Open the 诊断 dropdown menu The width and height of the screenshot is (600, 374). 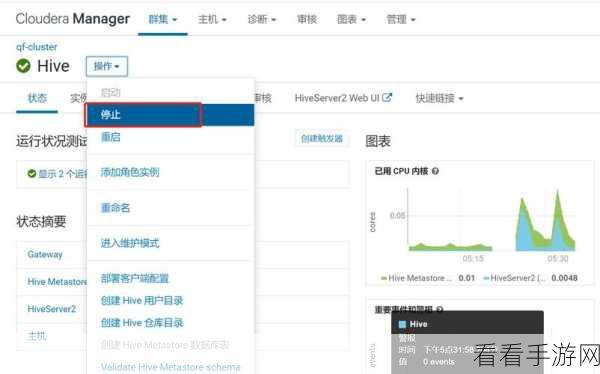point(262,19)
